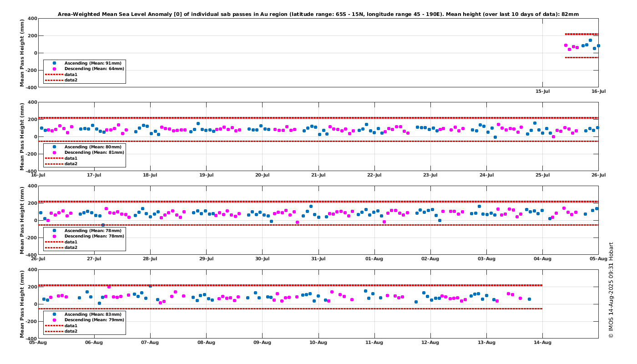
Task: Click the '24-Jul' x-axis tick label
Action: click(x=486, y=175)
